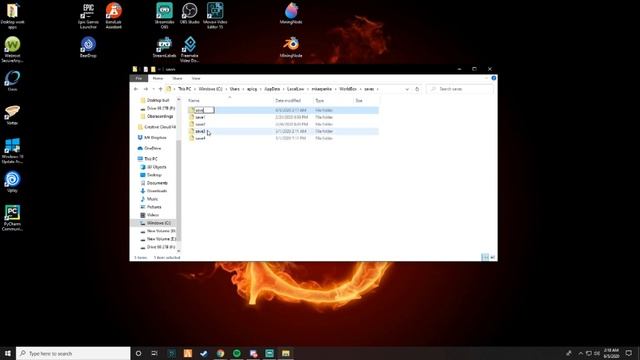
Task: Refresh the saves folder view
Action: (x=417, y=89)
